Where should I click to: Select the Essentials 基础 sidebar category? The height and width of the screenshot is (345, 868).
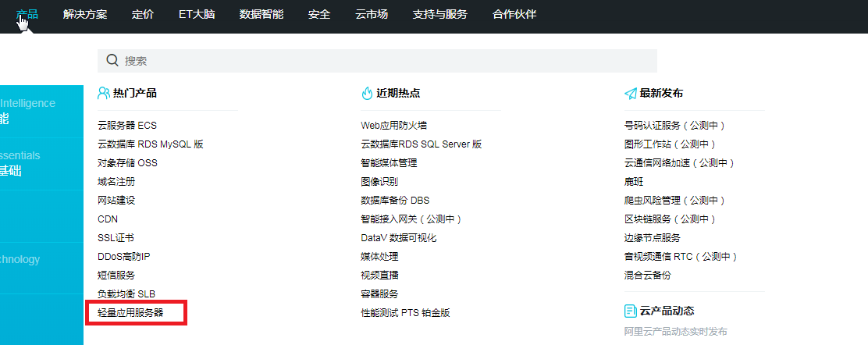pyautogui.click(x=41, y=164)
